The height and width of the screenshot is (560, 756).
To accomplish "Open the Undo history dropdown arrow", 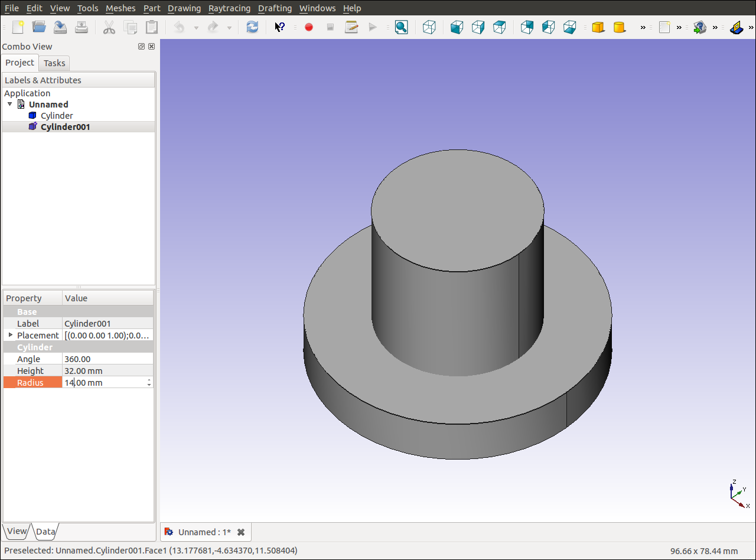I will click(x=196, y=28).
